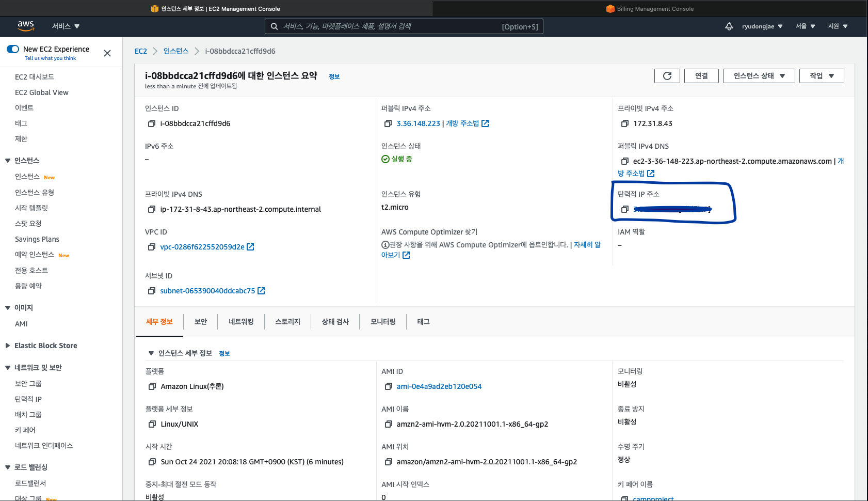Screen dimensions: 868x501
Task: Copy the launch time value
Action: 152,462
